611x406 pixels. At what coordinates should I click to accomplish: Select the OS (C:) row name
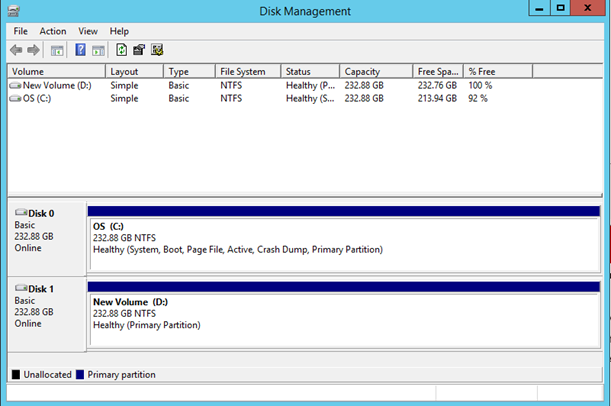pos(37,99)
